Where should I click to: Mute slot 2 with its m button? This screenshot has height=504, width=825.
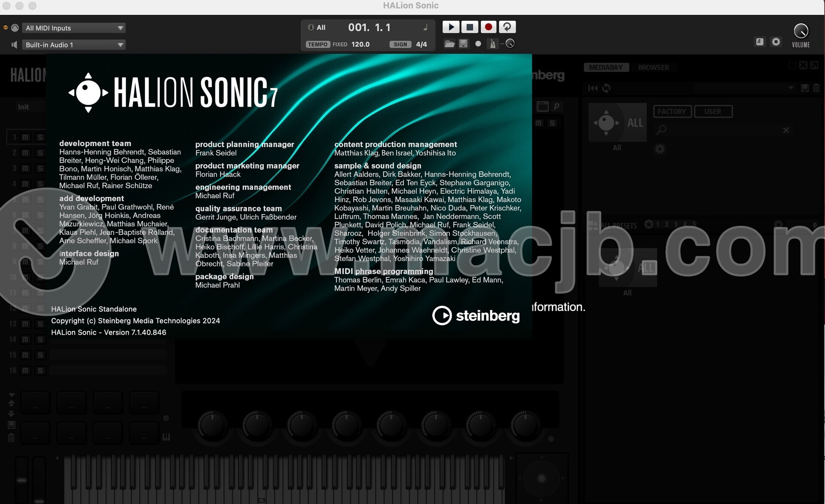coord(25,153)
